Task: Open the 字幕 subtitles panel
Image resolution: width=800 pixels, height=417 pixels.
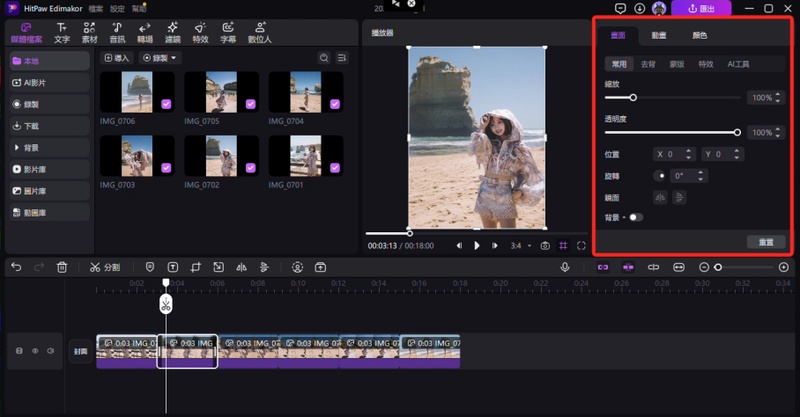Action: click(x=228, y=33)
